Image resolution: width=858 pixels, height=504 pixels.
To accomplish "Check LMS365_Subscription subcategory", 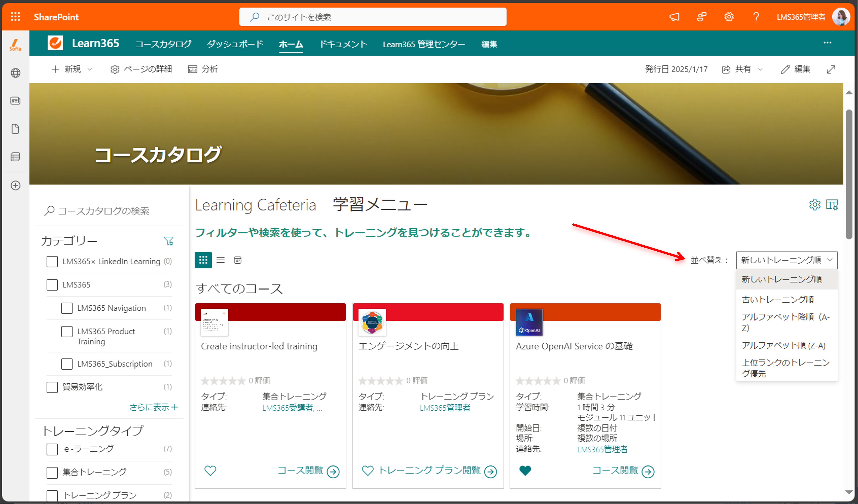I will tap(67, 364).
